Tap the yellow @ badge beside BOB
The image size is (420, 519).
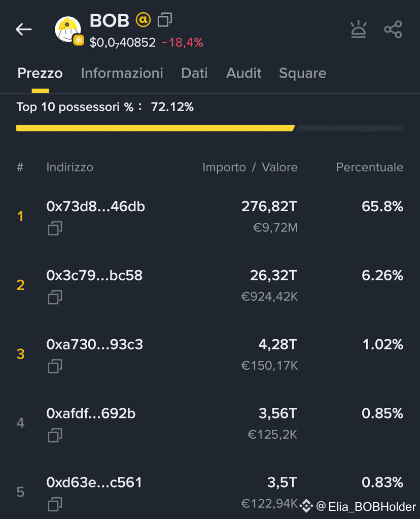coord(143,20)
